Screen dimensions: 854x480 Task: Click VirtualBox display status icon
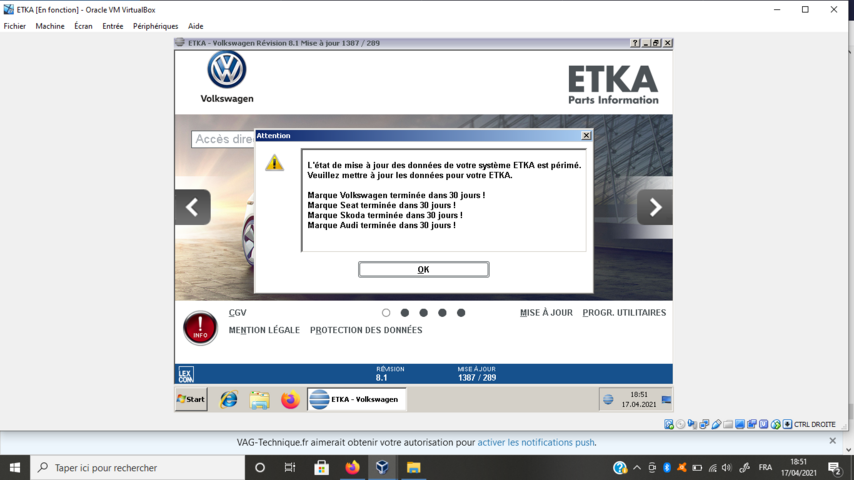[x=740, y=424]
